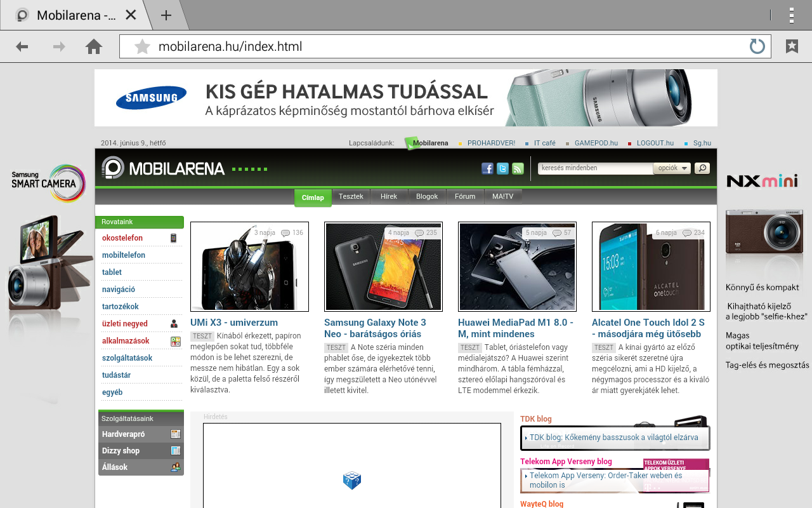The height and width of the screenshot is (508, 812).
Task: Open a new browser tab
Action: [166, 15]
